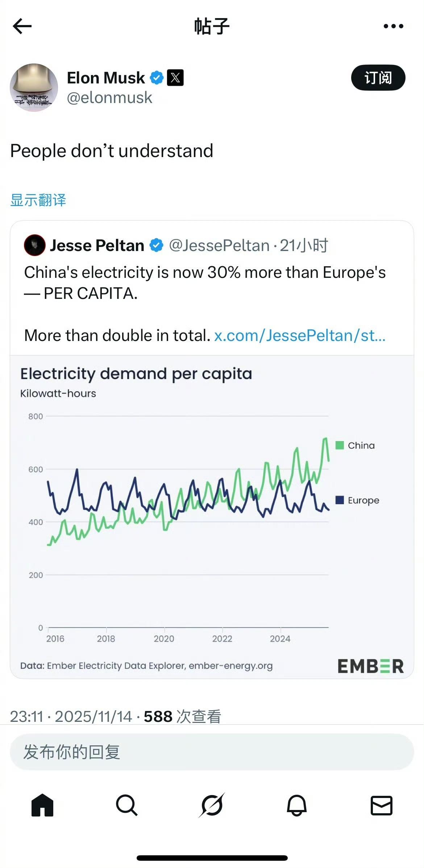Open the Grok tab icon
This screenshot has height=868, width=424.
tap(212, 805)
